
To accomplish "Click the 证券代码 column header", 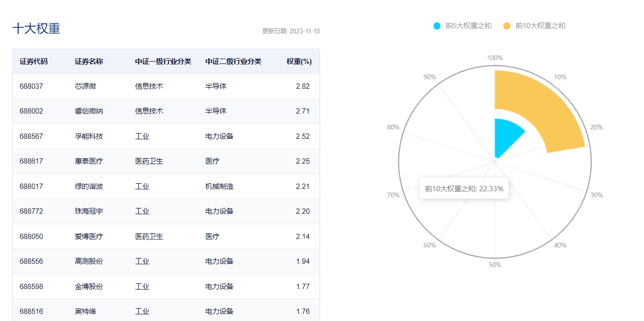I will click(x=33, y=62).
